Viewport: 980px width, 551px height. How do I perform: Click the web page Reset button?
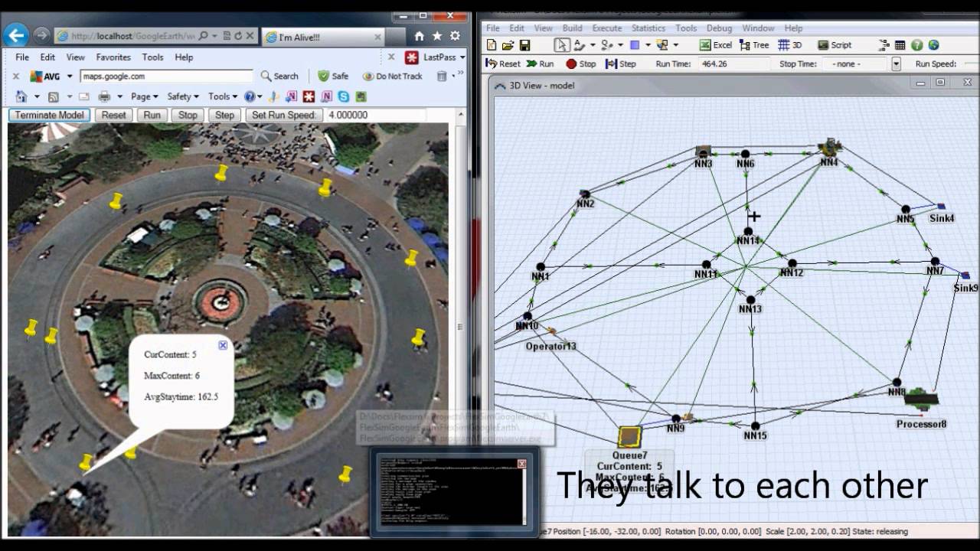pyautogui.click(x=113, y=115)
